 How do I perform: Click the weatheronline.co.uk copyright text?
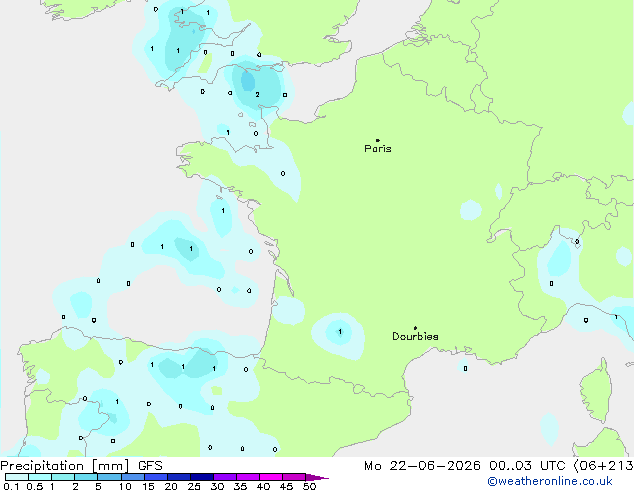550,481
